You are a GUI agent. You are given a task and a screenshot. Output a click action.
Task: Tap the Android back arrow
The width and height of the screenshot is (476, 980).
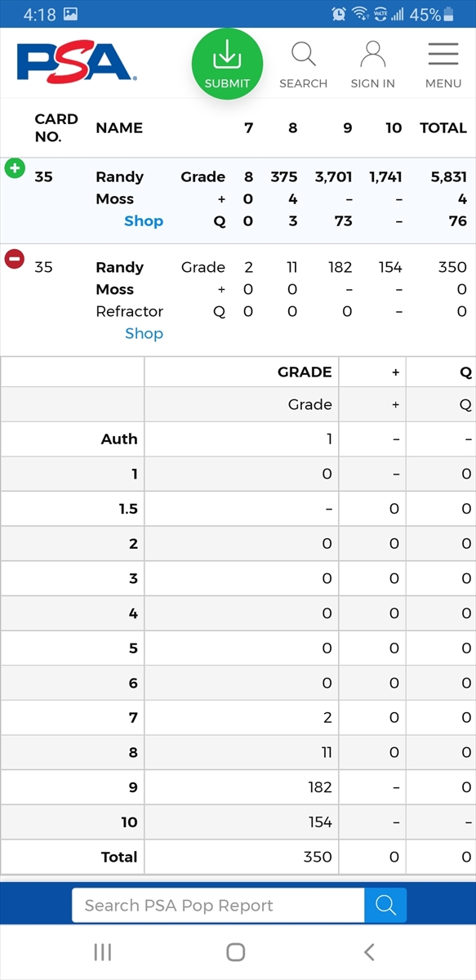point(369,951)
